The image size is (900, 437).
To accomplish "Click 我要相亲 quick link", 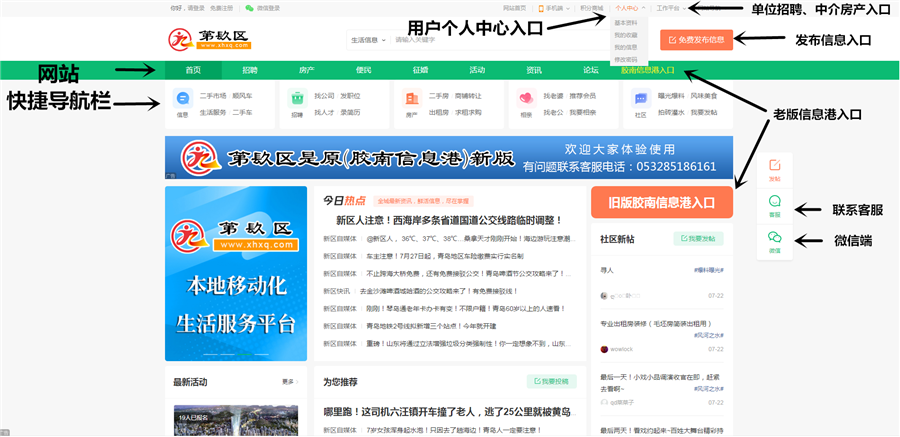I will click(x=583, y=112).
